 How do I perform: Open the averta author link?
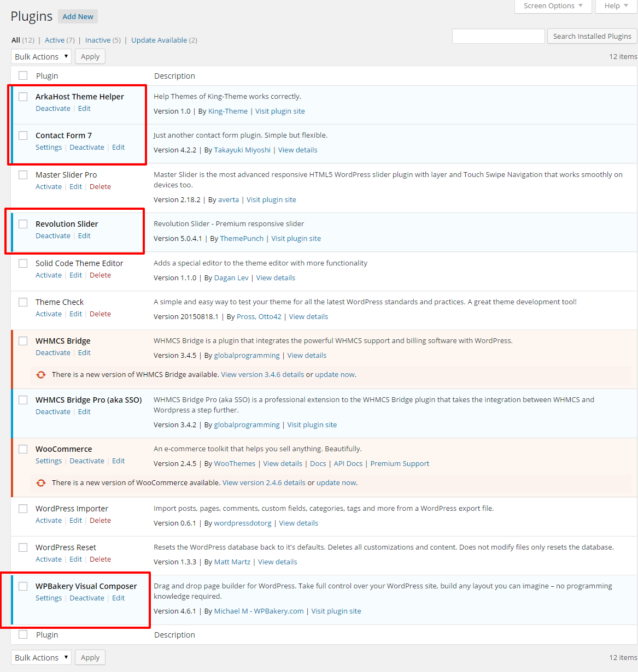coord(229,200)
